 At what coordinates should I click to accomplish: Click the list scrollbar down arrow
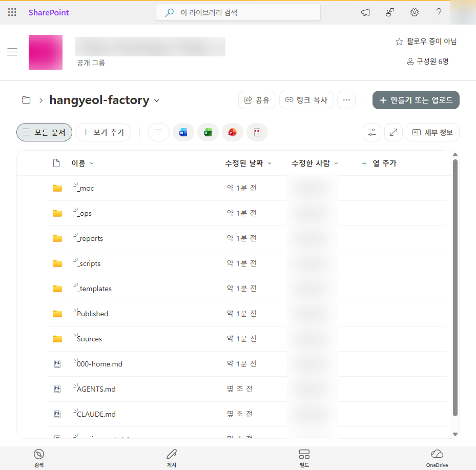[455, 434]
